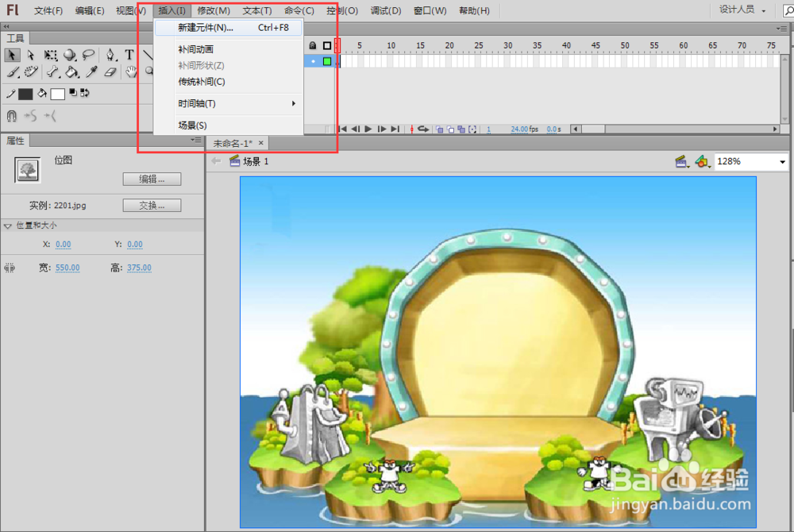The image size is (794, 532).
Task: Click the pencil stroke color icon
Action: click(10, 94)
